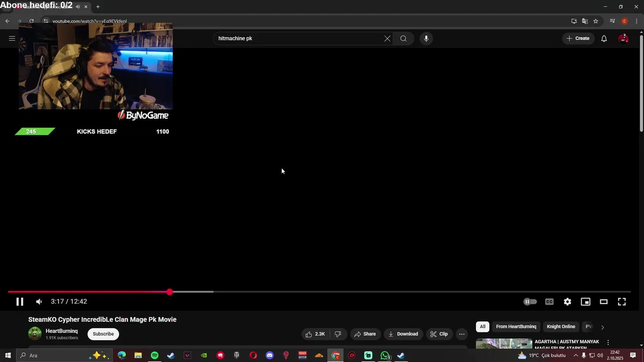Screen dimensions: 644x362
Task: Open a new browser tab
Action: coord(98,7)
